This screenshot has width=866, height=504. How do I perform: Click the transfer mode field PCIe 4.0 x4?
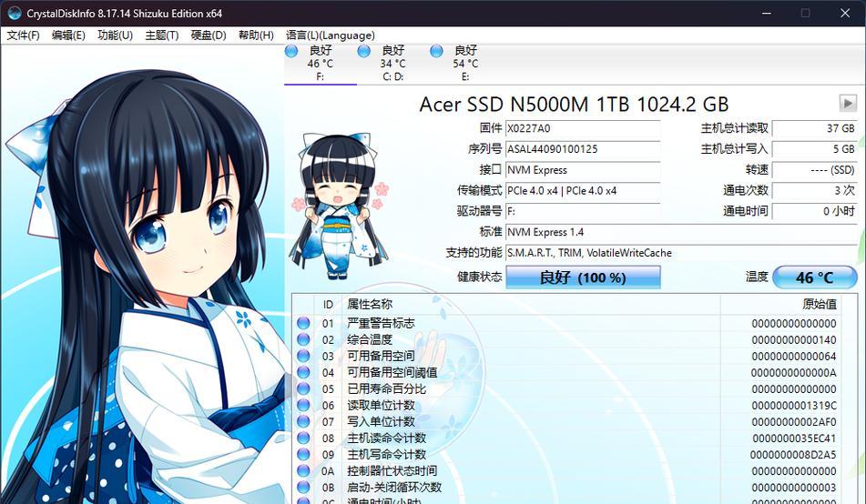tap(583, 190)
